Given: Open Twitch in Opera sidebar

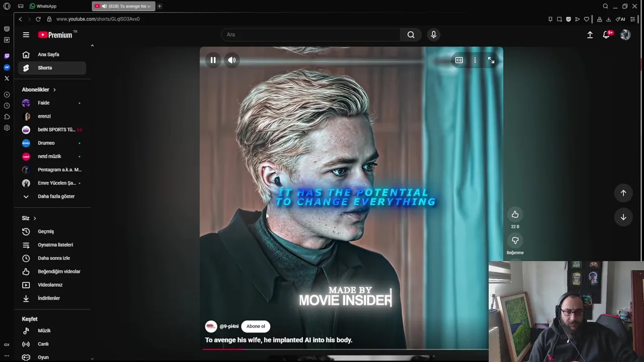Looking at the screenshot, I should point(7,56).
